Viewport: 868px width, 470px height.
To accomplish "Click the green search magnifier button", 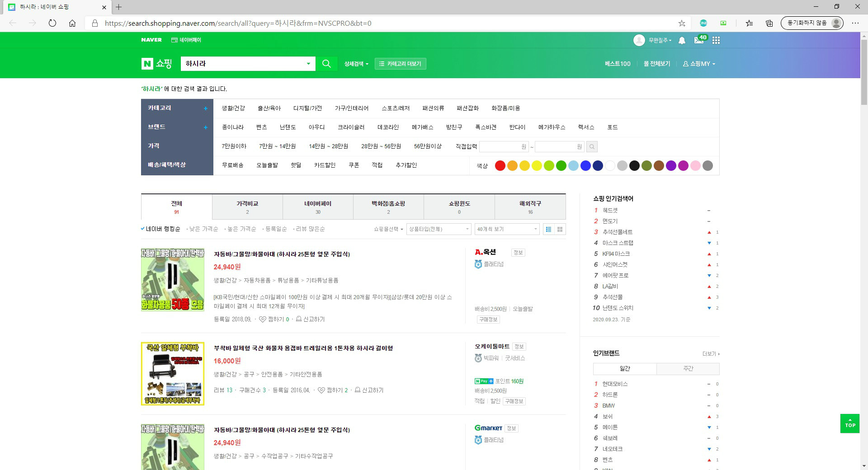I will (x=326, y=64).
